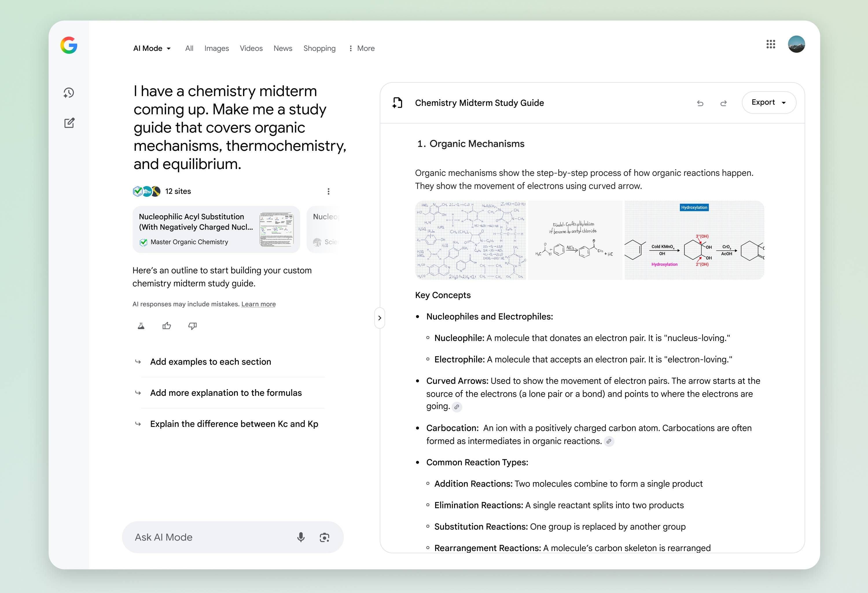Click the 'Nucleophile:' definition line
868x593 pixels.
coord(582,338)
